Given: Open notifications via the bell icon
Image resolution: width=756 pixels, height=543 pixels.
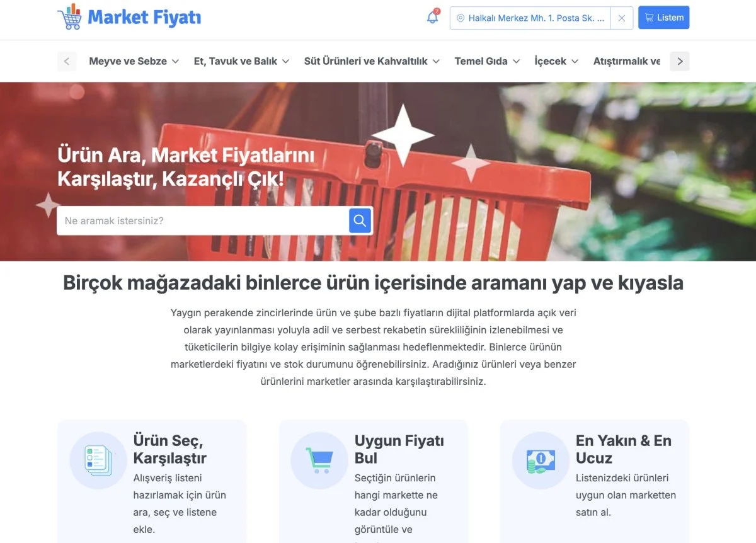Looking at the screenshot, I should (x=432, y=17).
